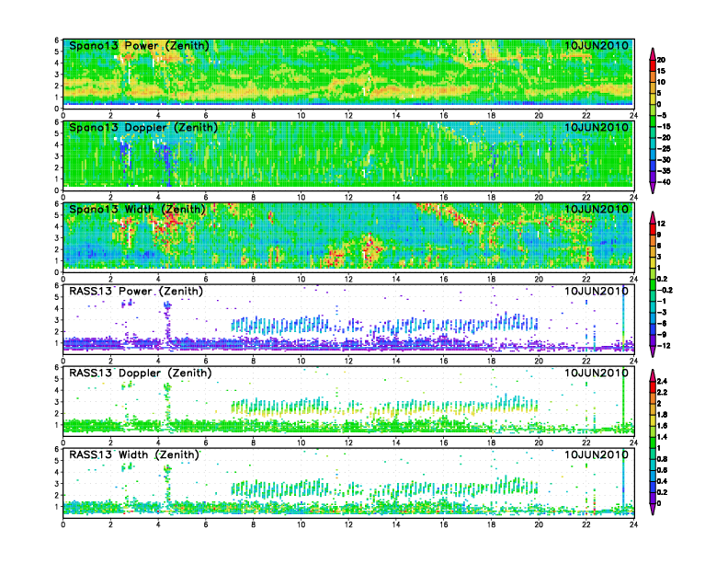728x563 pixels.
Task: Click the 10JUN2010 date in RASS13 Power panel
Action: pyautogui.click(x=597, y=291)
